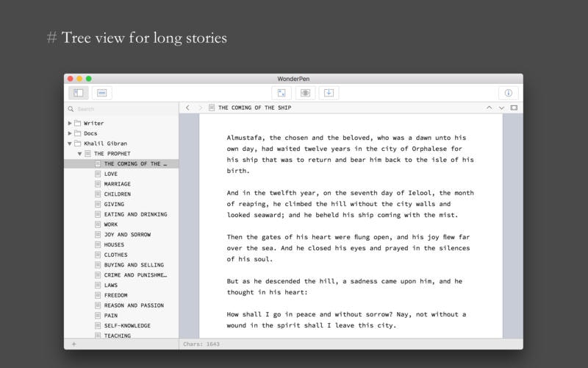588x368 pixels.
Task: Open the CHILDREN chapter
Action: [x=118, y=194]
